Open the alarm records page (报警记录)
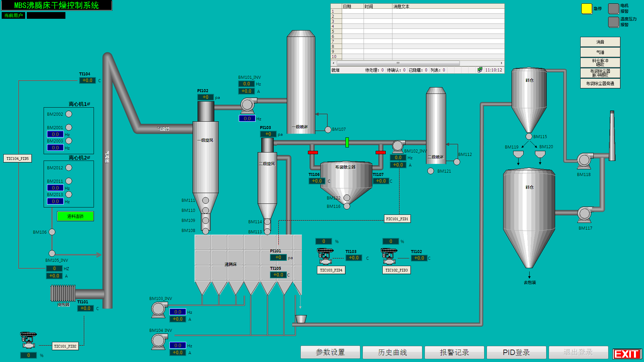 click(454, 352)
